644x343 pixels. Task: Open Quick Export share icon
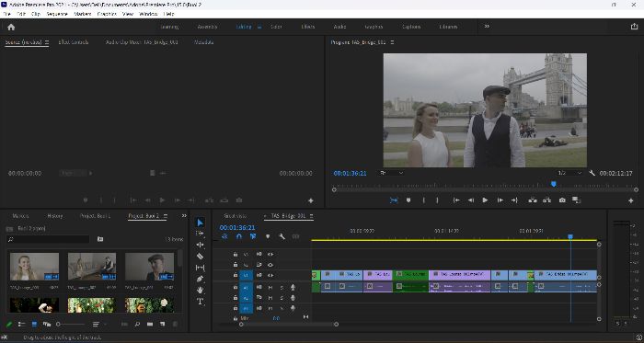(x=634, y=27)
